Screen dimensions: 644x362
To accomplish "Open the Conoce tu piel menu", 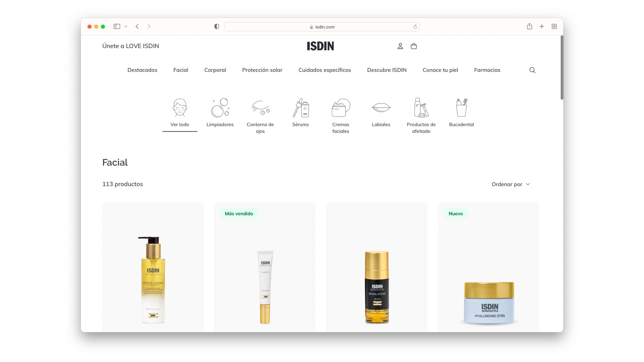I will pos(440,70).
